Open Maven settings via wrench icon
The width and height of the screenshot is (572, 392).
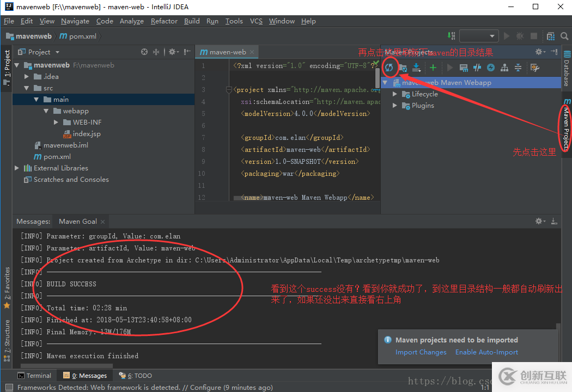click(x=534, y=68)
